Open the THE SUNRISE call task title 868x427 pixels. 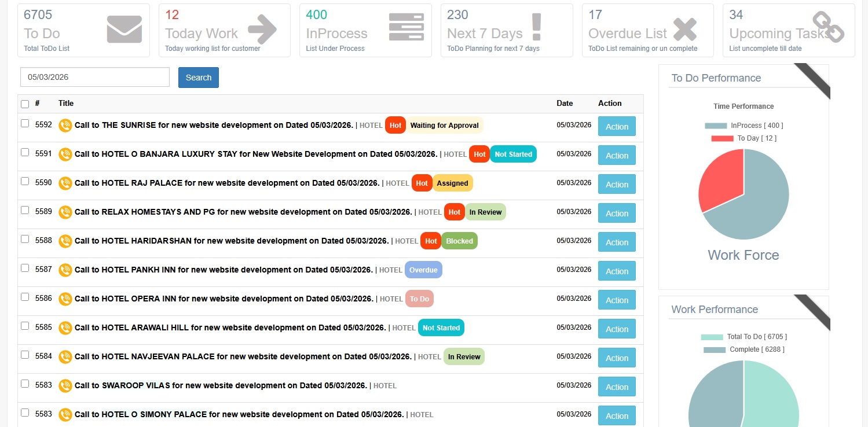[x=214, y=125]
